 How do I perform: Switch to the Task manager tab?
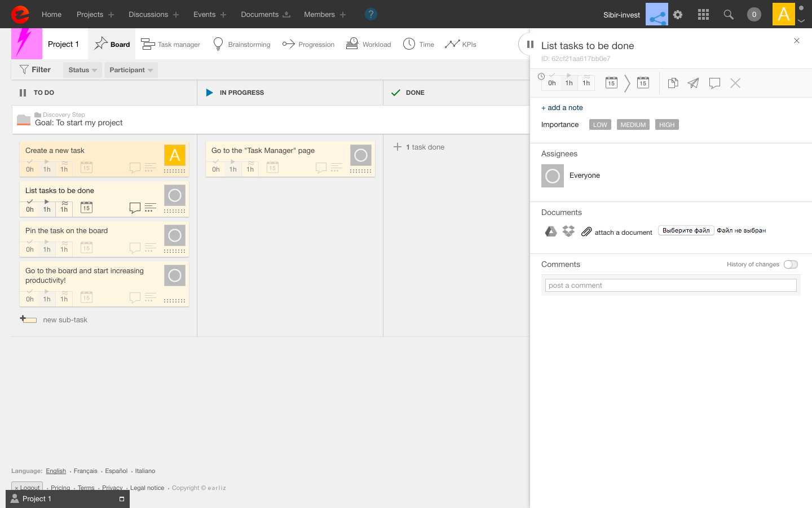pyautogui.click(x=171, y=45)
